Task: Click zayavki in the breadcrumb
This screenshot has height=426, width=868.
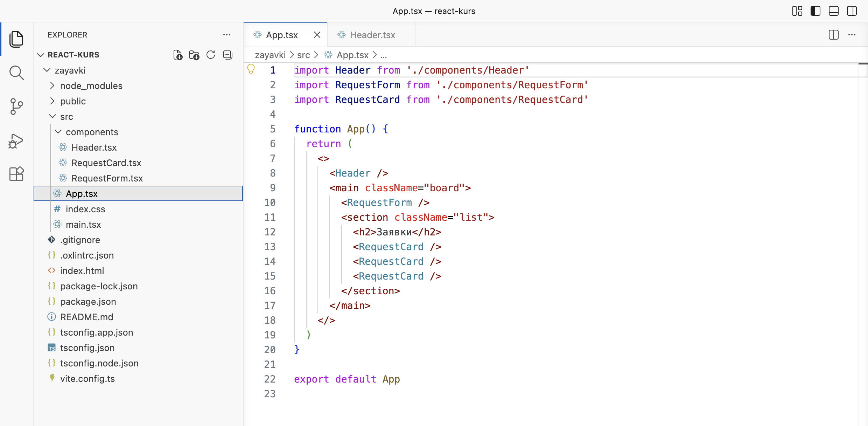Action: [x=270, y=55]
